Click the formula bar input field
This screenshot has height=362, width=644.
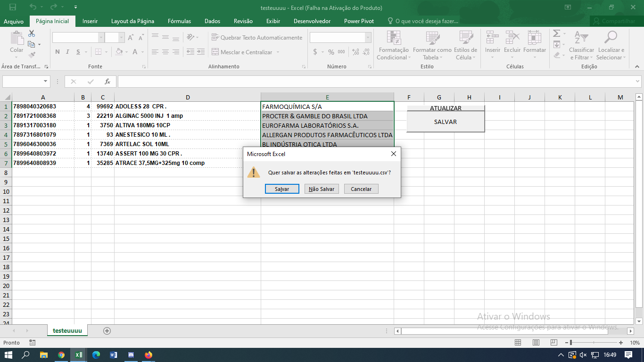point(379,82)
